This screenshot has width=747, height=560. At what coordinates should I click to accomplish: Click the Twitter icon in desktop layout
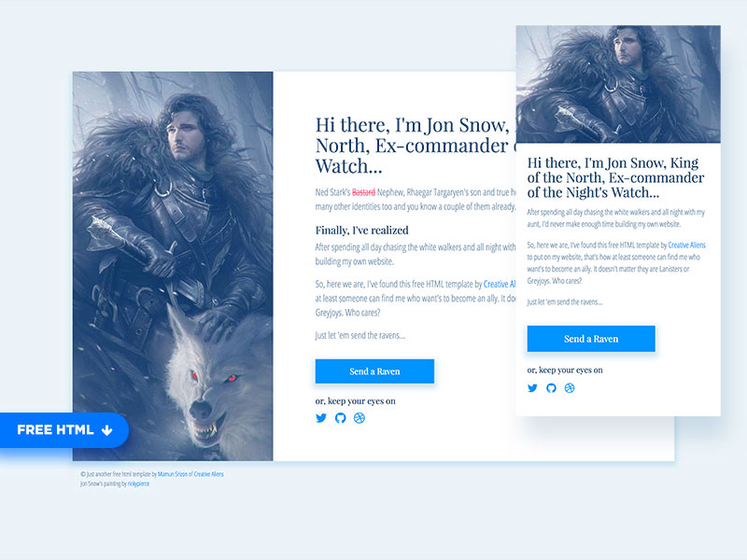[x=321, y=418]
